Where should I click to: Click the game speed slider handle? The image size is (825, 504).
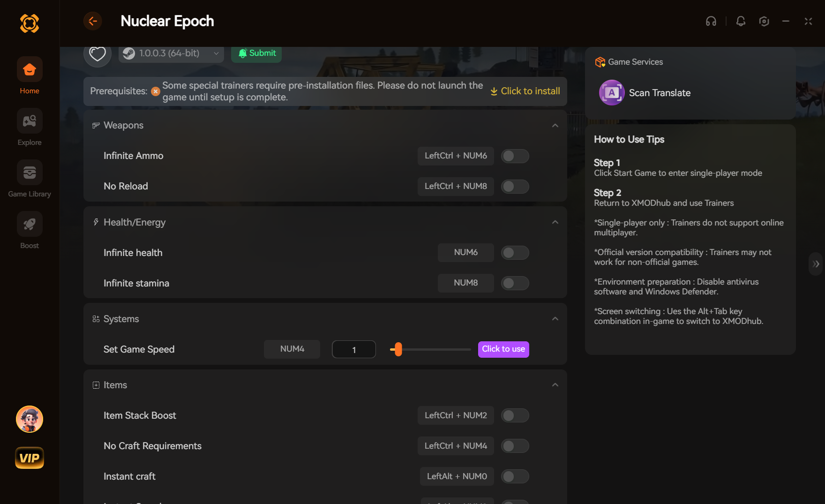[398, 349]
